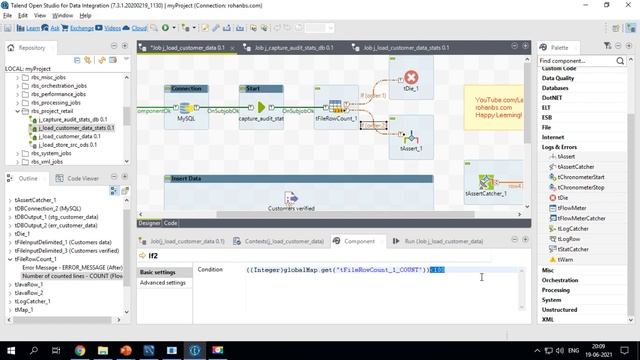Open File Explorer from the Windows taskbar
The image size is (640, 360).
click(103, 350)
